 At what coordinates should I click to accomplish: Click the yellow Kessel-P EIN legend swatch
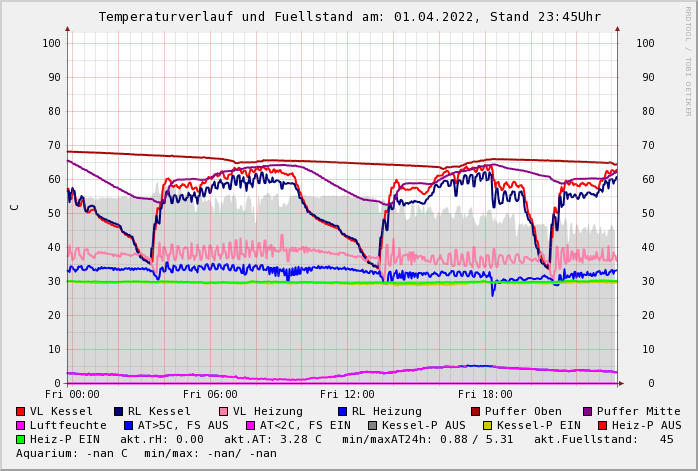pos(490,425)
